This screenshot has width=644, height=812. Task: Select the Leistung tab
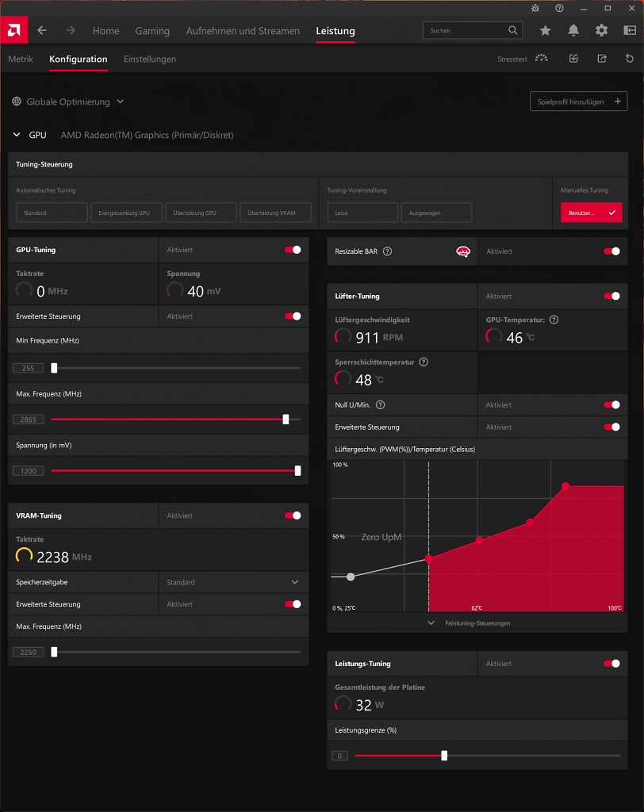(335, 31)
